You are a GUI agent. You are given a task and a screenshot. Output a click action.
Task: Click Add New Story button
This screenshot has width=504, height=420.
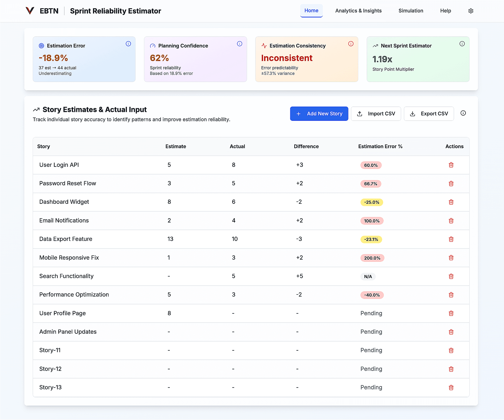[x=319, y=114]
